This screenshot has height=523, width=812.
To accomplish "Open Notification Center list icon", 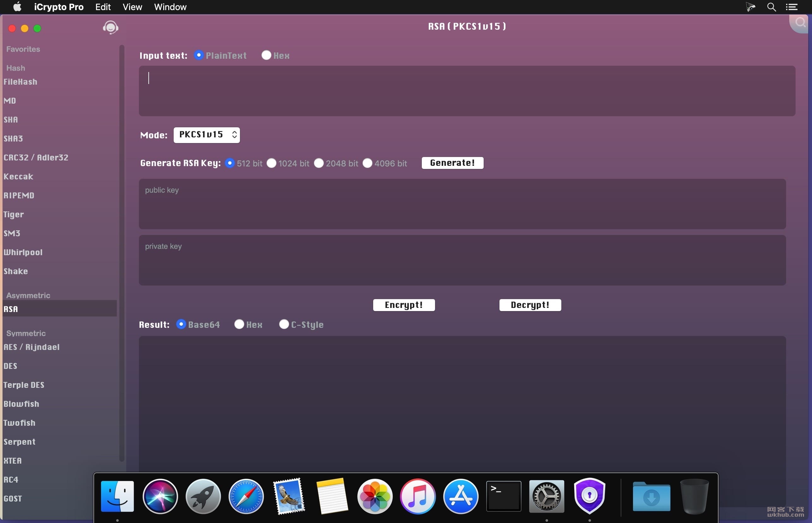I will click(x=791, y=7).
